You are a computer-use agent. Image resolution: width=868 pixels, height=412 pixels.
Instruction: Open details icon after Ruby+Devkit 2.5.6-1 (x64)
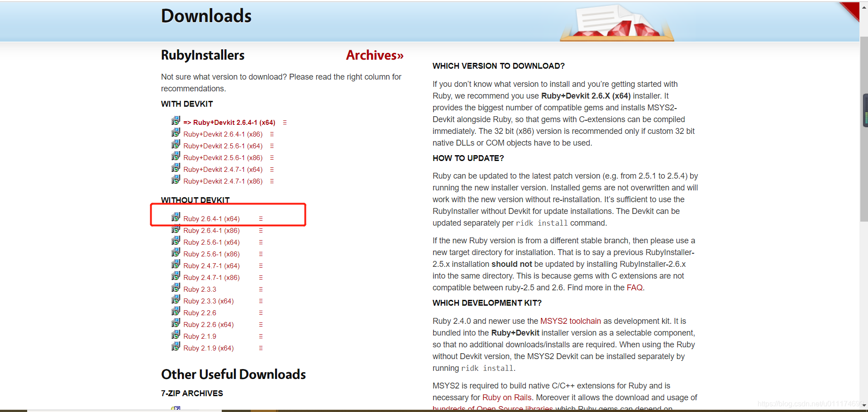272,146
